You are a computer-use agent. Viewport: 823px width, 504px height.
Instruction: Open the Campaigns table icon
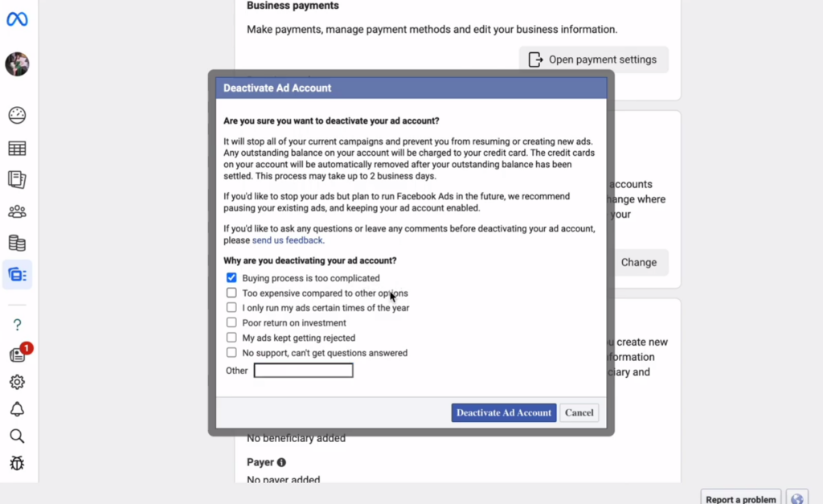click(x=17, y=148)
